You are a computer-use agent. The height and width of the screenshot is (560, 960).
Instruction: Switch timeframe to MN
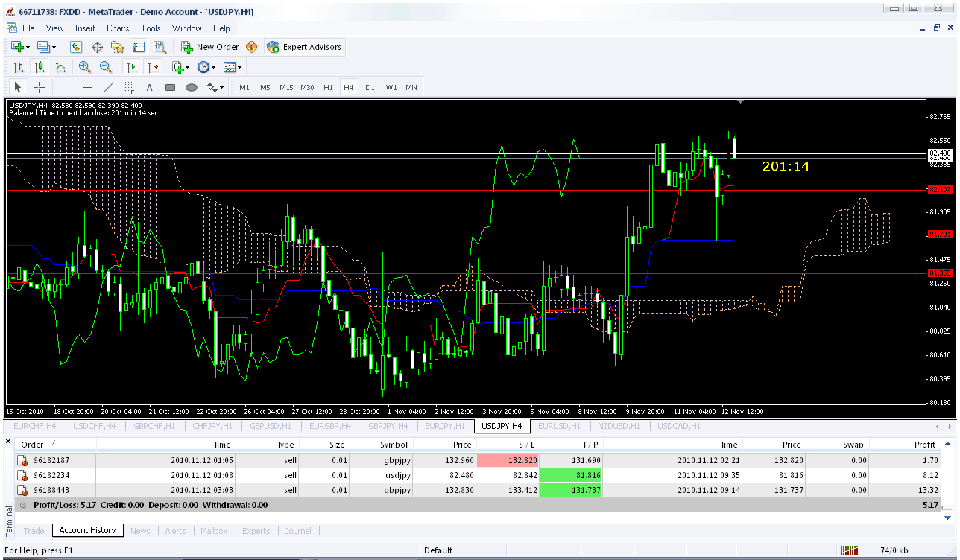pos(411,87)
